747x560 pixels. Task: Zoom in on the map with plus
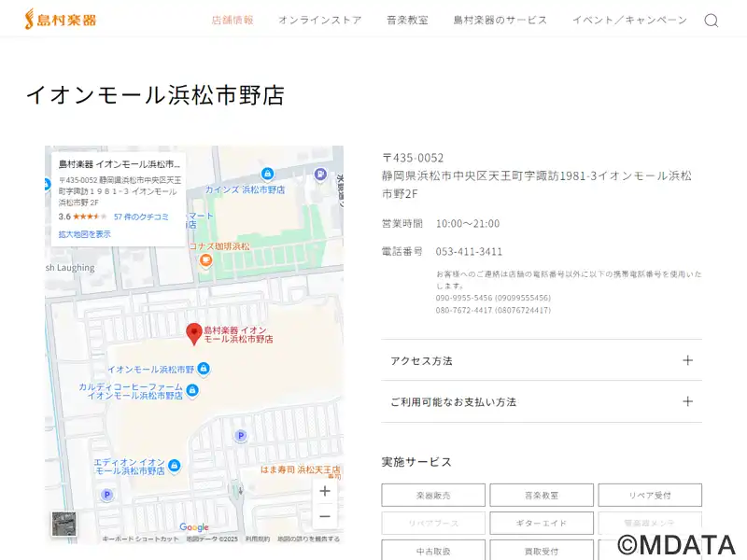pos(325,491)
